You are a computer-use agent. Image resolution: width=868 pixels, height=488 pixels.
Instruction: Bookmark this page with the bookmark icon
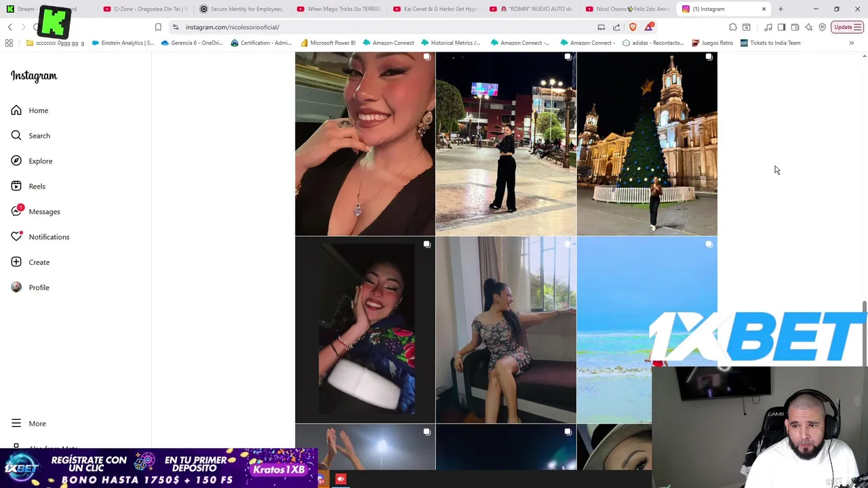pos(158,27)
